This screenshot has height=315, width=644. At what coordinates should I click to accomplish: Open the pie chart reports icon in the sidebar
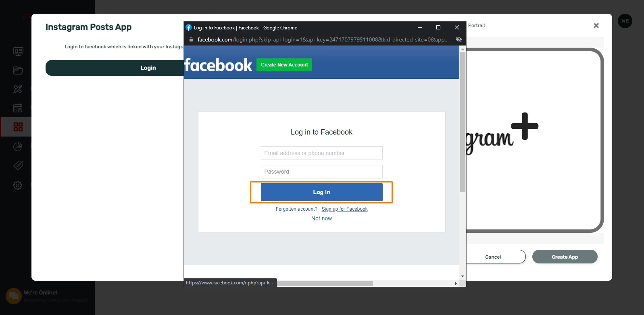tap(18, 147)
